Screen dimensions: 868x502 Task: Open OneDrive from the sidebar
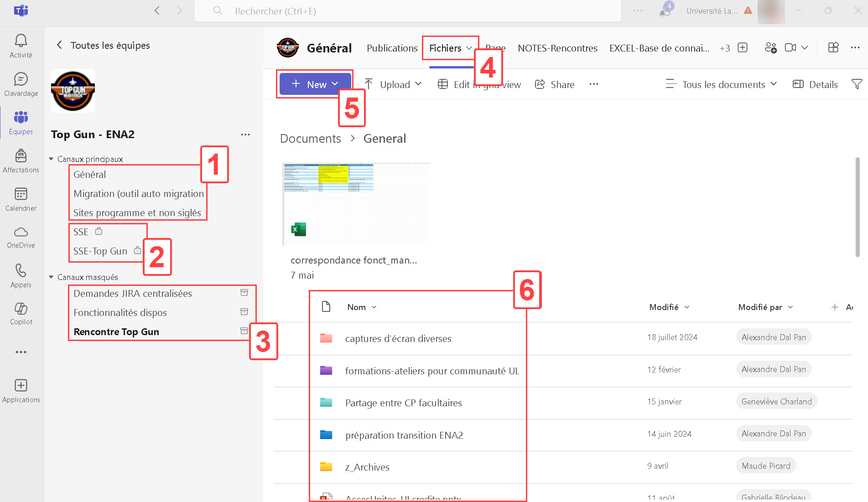(x=21, y=237)
